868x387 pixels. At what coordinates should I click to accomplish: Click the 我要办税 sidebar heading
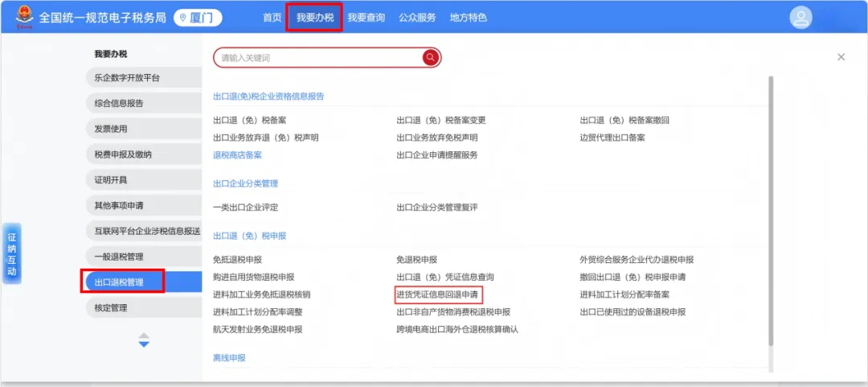[111, 54]
